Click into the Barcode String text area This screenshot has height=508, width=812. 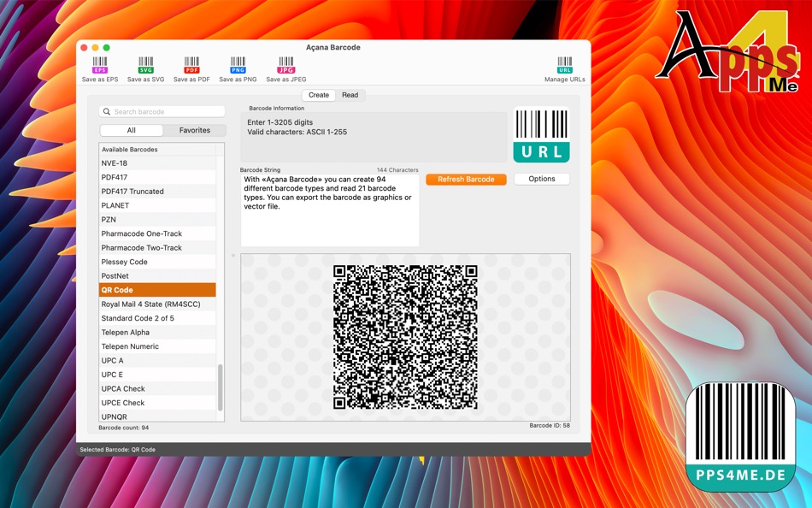pos(330,210)
